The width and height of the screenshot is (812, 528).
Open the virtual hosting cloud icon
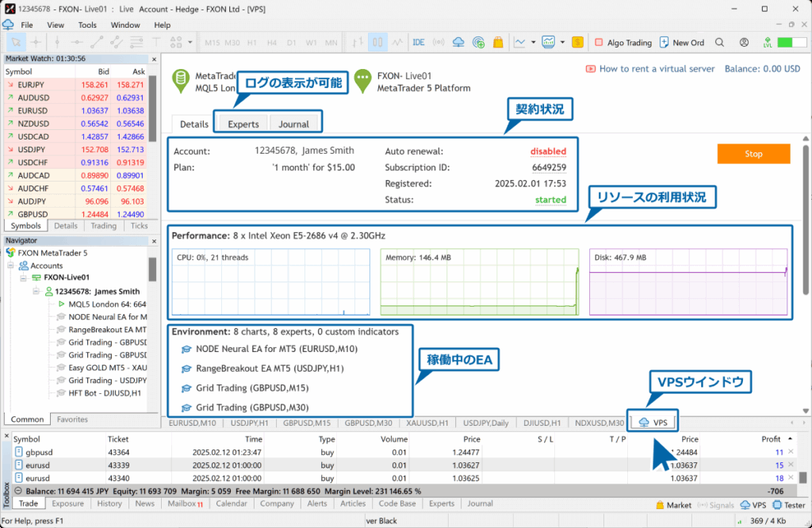click(x=458, y=43)
